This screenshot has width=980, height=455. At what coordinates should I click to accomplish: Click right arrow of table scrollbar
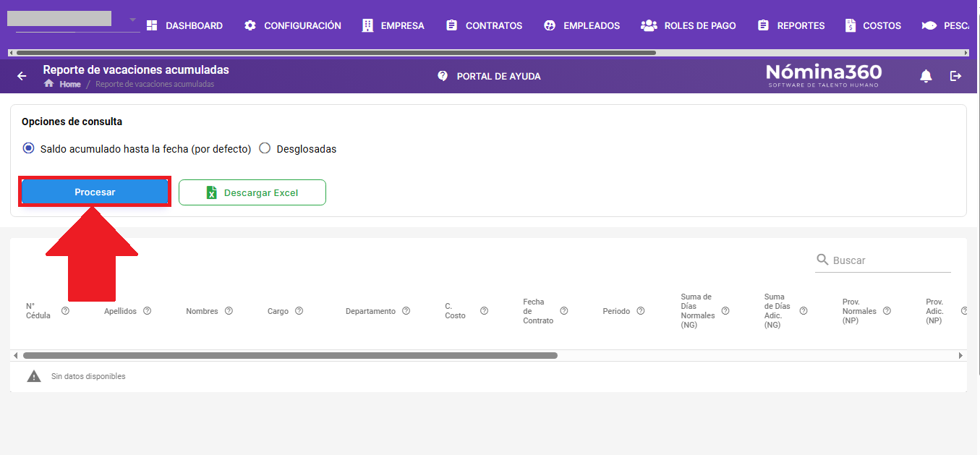(x=960, y=356)
